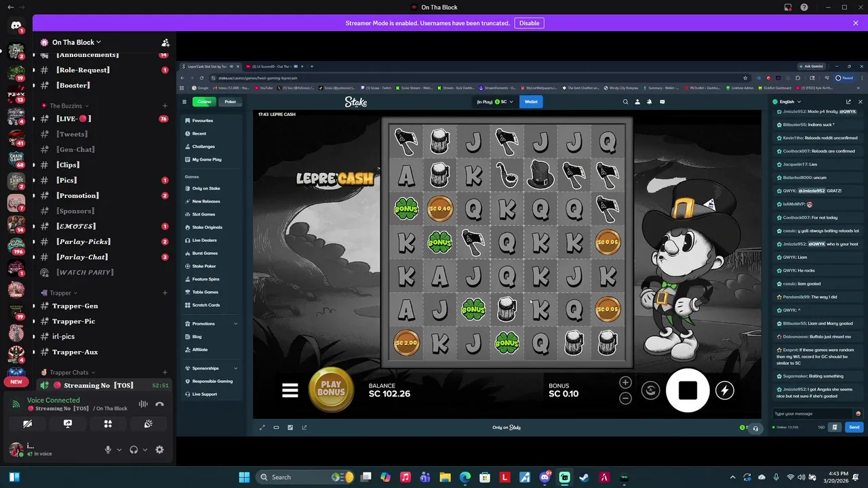Image resolution: width=868 pixels, height=488 pixels.
Task: Open Steam from the taskbar
Action: pyautogui.click(x=585, y=477)
